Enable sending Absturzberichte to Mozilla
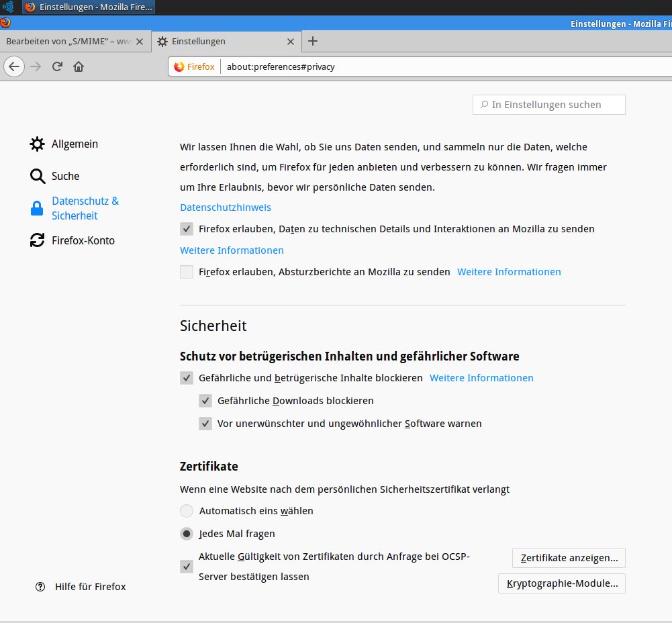 tap(186, 272)
